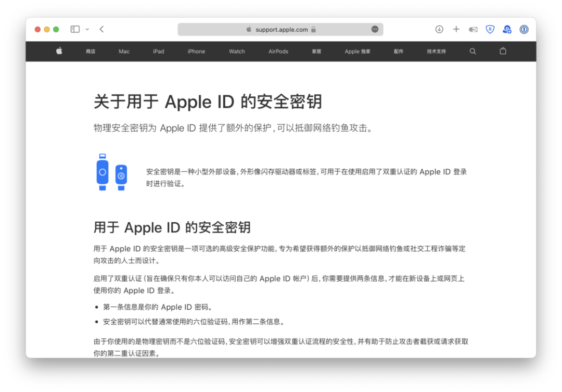
Task: Click the bullet 安全密钥可以代替通常使用的六位验证码
Action: coord(194,322)
